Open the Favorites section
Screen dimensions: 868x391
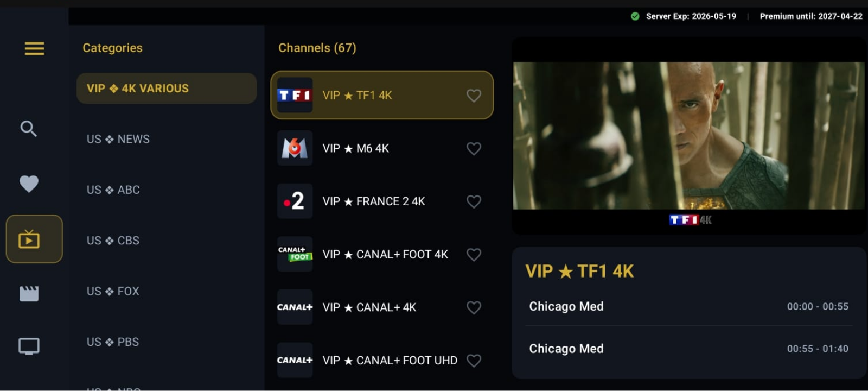pyautogui.click(x=29, y=184)
